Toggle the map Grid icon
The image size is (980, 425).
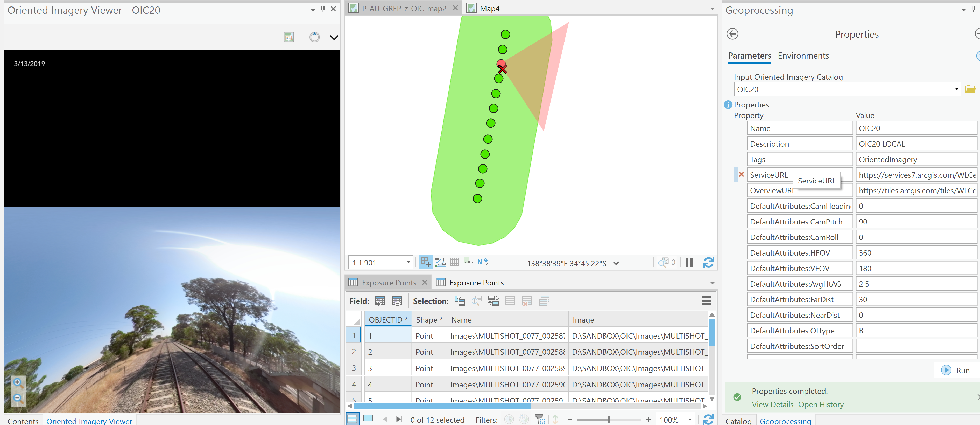tap(454, 262)
